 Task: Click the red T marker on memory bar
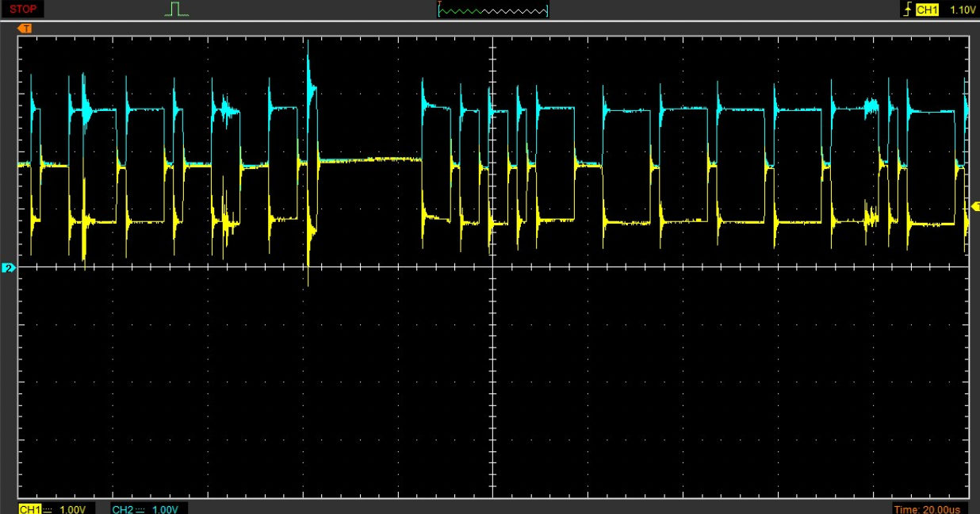click(x=439, y=6)
